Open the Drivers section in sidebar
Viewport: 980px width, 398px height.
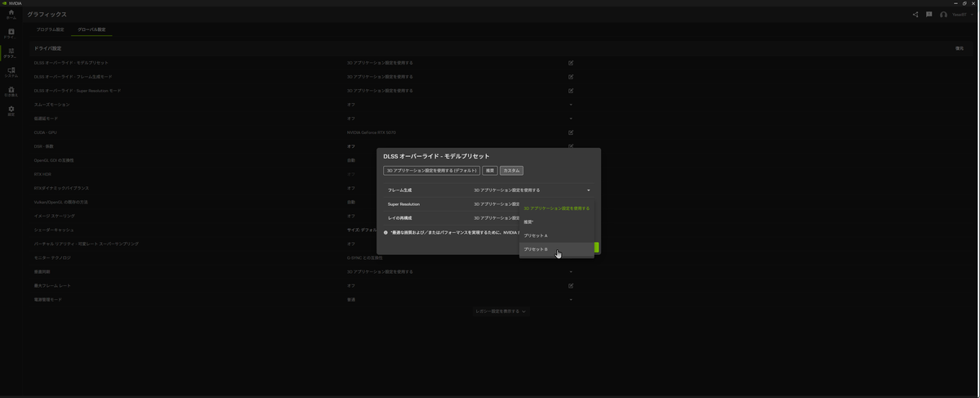(x=11, y=34)
